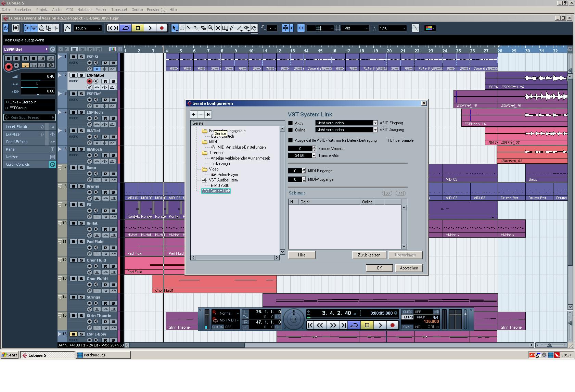Select the Range Selection tool
The width and height of the screenshot is (575, 392).
click(182, 28)
